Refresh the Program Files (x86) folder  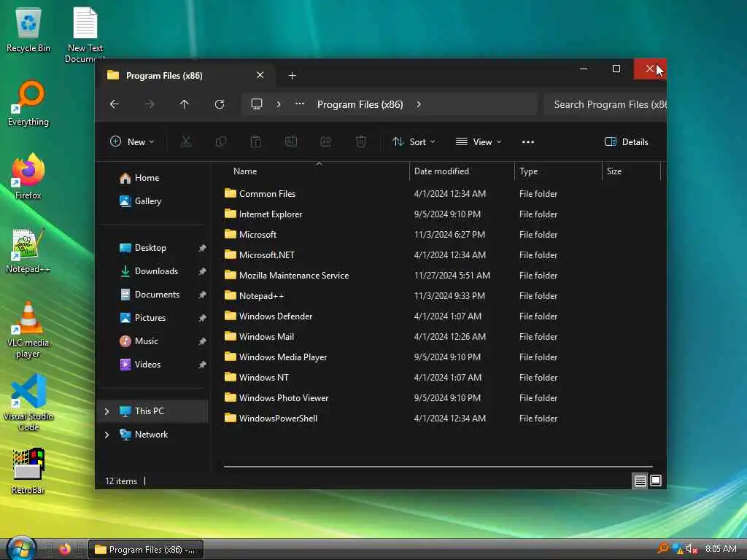[x=219, y=104]
